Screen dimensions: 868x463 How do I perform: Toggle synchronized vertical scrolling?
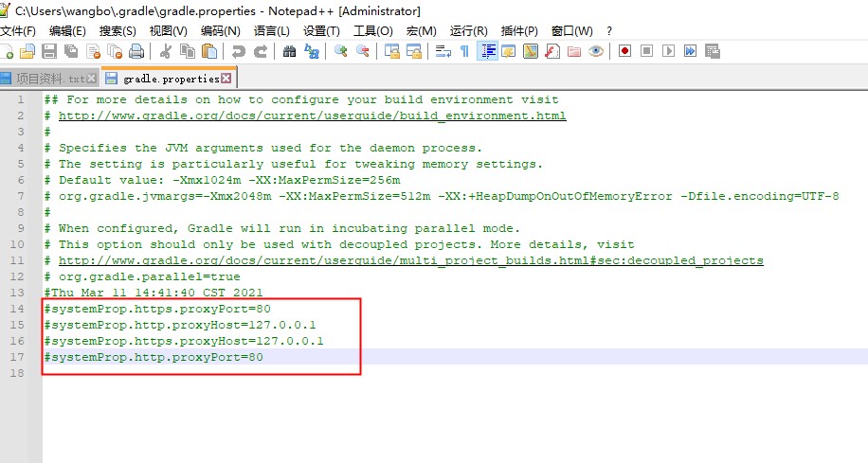click(392, 51)
